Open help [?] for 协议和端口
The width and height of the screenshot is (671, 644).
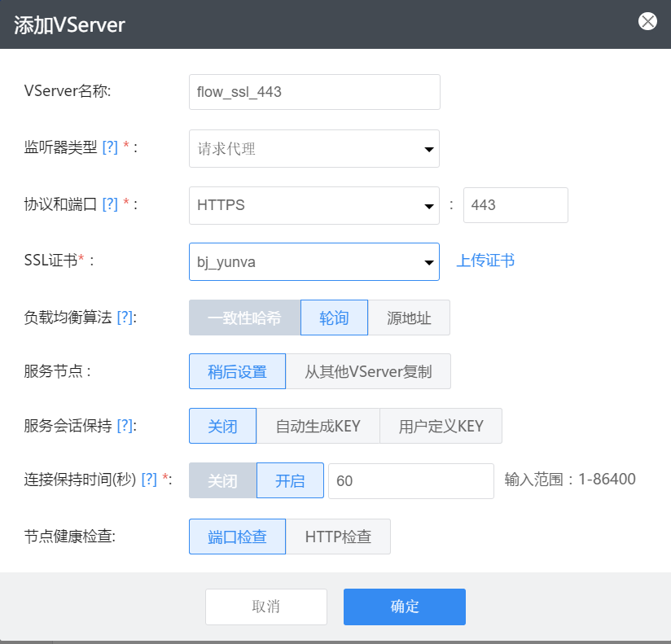coord(110,204)
